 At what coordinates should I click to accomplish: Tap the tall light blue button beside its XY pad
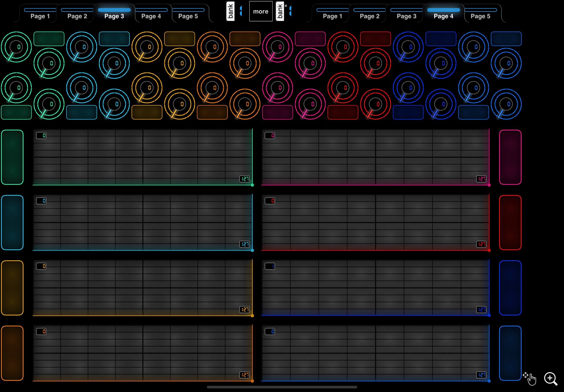coord(510,353)
